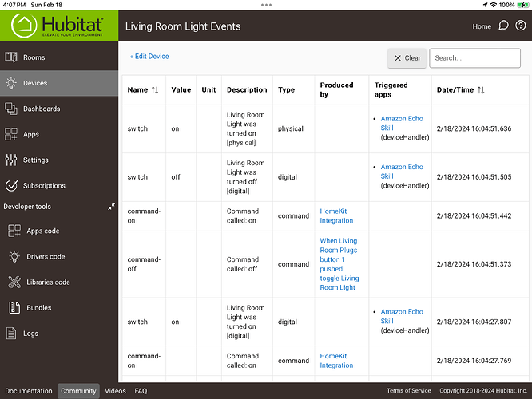This screenshot has height=399, width=532.
Task: Sort by Name column arrows
Action: [155, 90]
